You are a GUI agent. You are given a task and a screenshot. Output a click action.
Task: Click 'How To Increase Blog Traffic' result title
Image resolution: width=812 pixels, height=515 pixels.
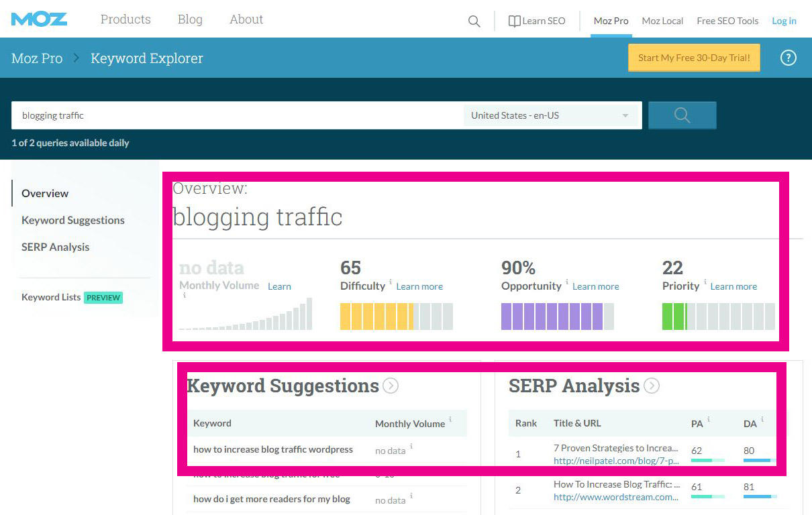point(617,484)
